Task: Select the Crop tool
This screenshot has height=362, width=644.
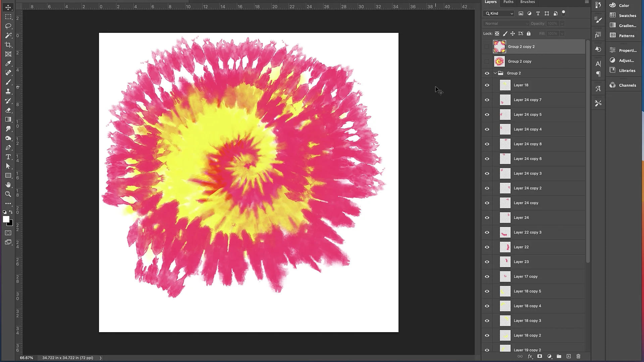Action: point(8,45)
